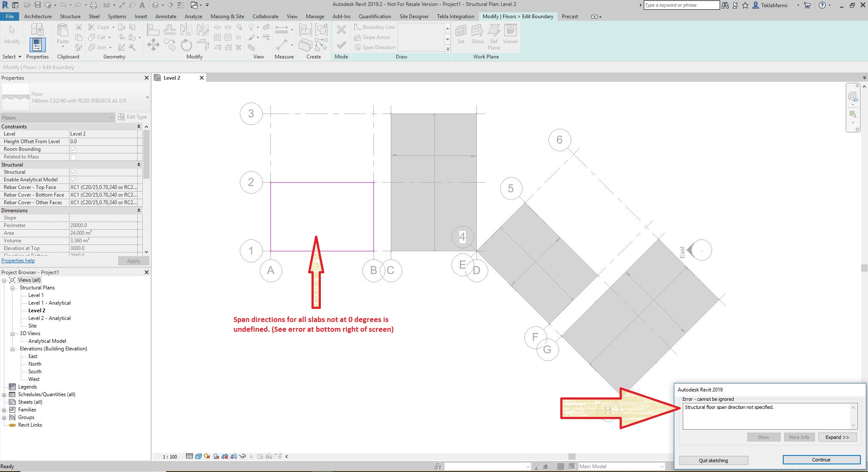Toggle the Related to Mass checkbox
The width and height of the screenshot is (868, 472).
pyautogui.click(x=73, y=157)
